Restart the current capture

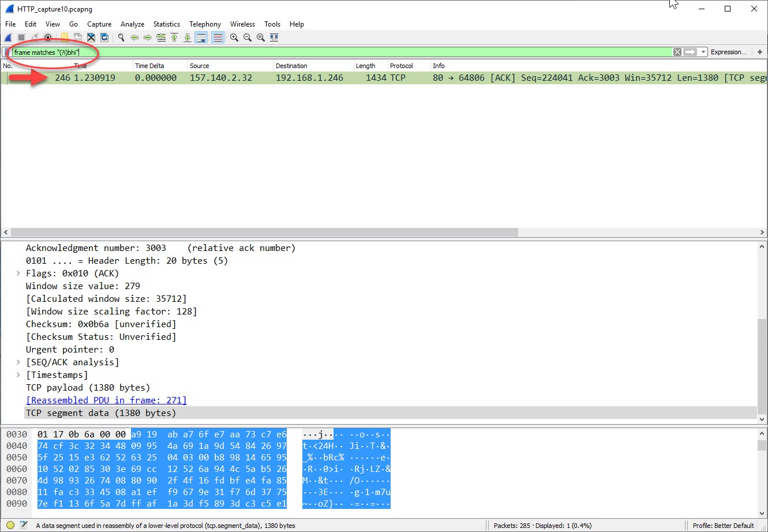(x=34, y=38)
